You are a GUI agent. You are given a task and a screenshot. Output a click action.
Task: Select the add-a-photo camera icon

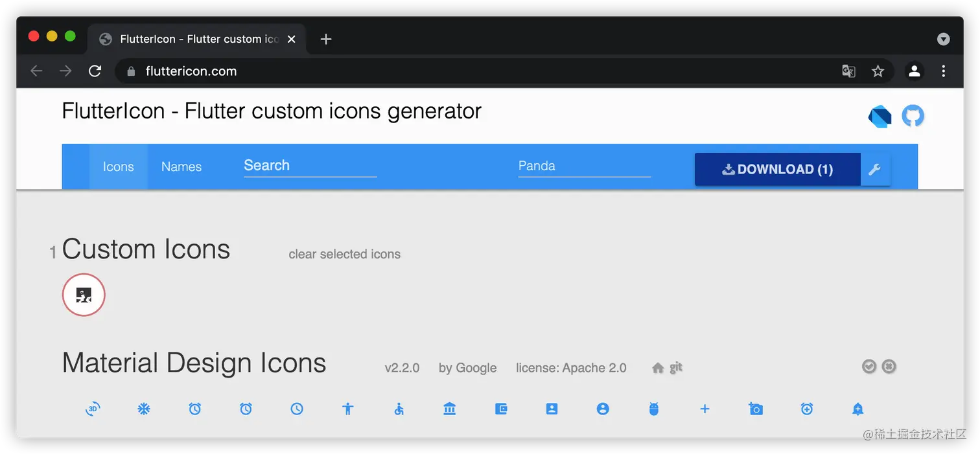[756, 409]
